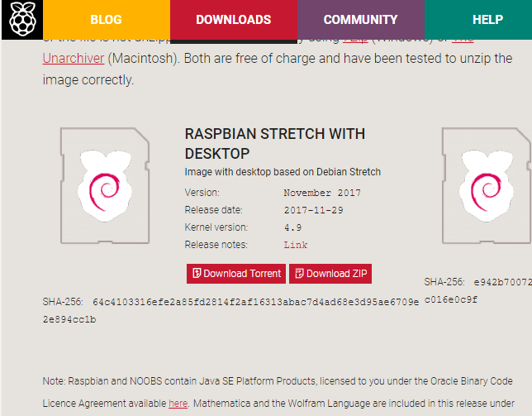Open the DOWNLOADS menu tab

coord(234,20)
